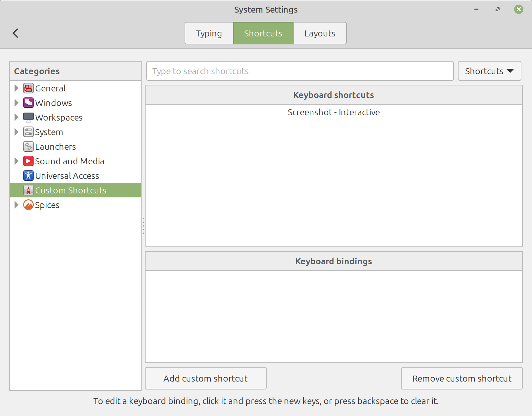Select the Workspaces label

click(x=59, y=118)
